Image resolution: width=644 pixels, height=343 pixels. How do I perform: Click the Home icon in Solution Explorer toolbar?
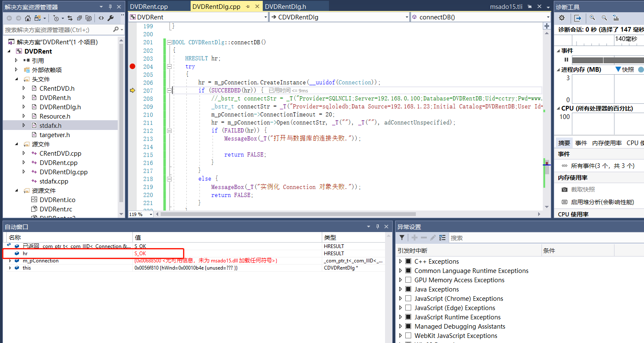coord(28,18)
